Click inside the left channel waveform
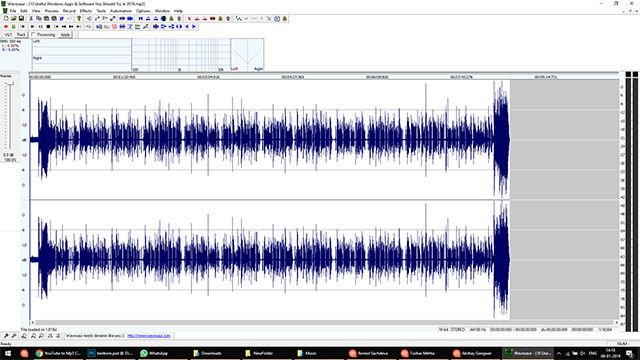This screenshot has width=640, height=360. coord(269,140)
